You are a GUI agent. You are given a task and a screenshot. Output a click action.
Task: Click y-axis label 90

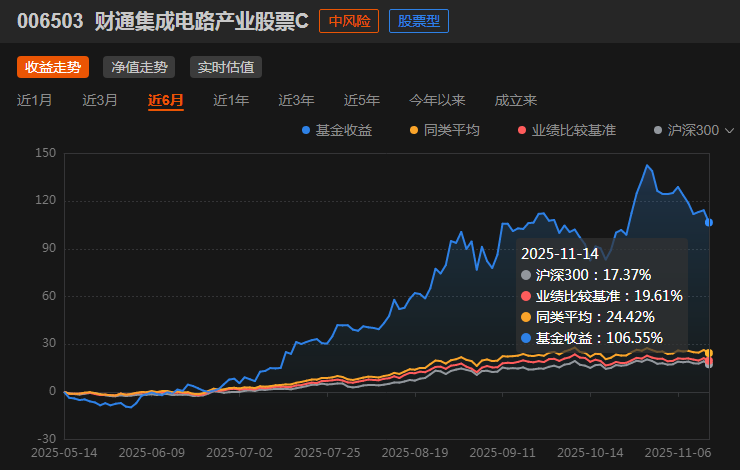(x=49, y=248)
